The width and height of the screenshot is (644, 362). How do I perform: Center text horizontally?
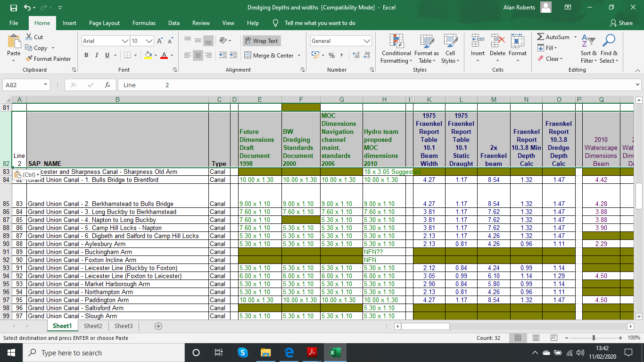198,55
